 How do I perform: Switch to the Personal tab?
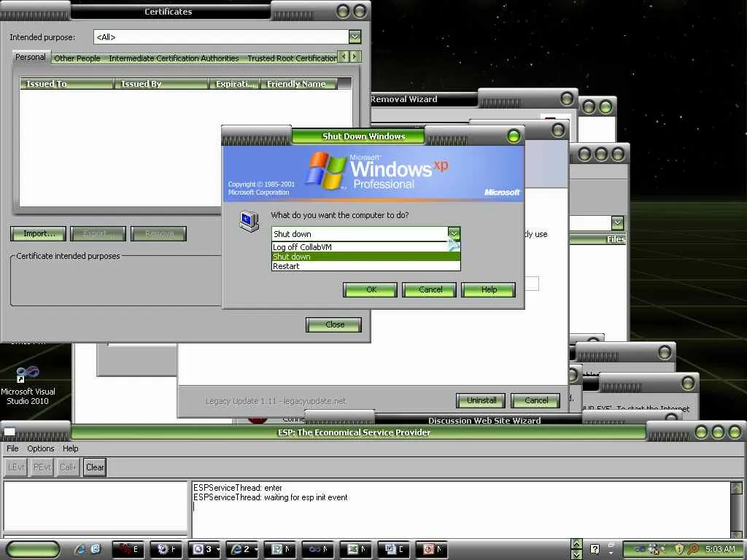pos(31,57)
